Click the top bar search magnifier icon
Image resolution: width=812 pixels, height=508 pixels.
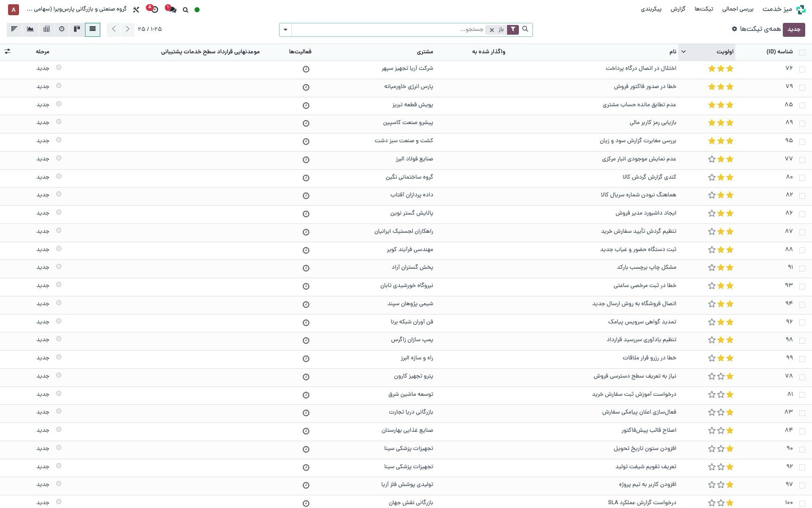point(185,10)
